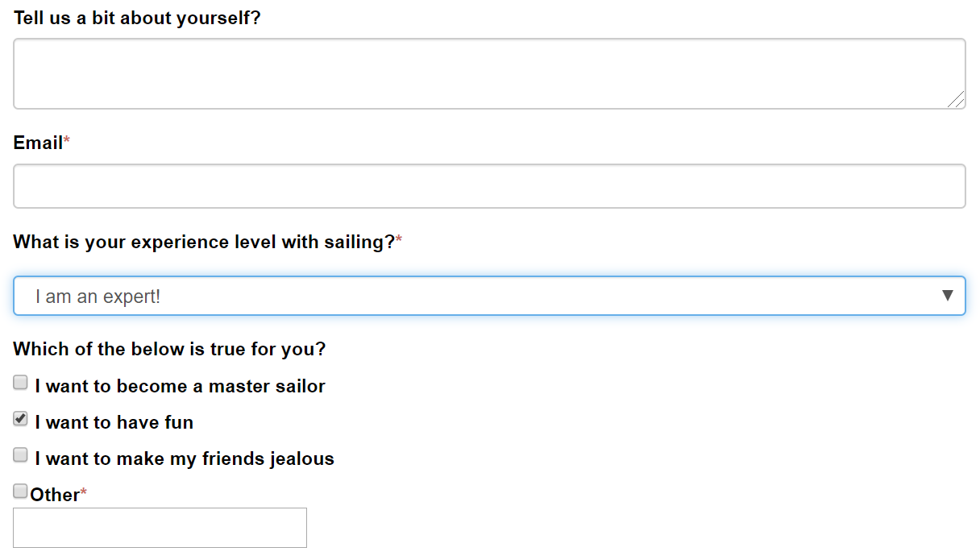Open the sailing experience level dropdown

pyautogui.click(x=488, y=296)
